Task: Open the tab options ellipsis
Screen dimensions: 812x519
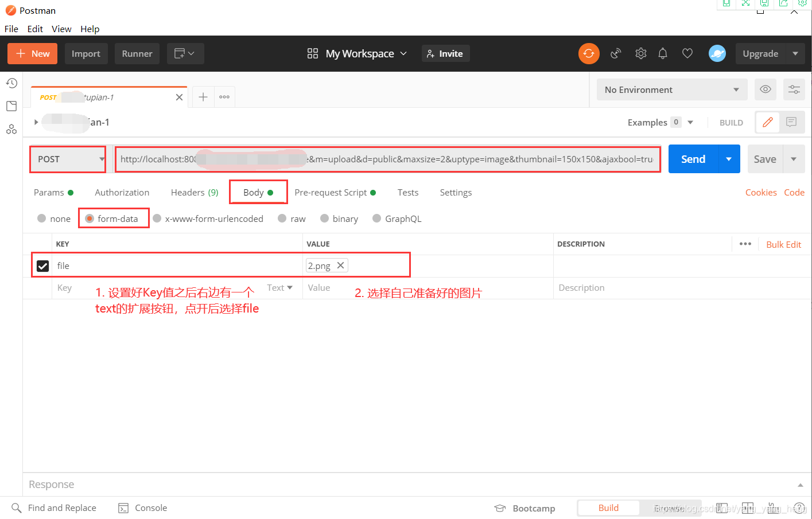Action: [x=224, y=97]
